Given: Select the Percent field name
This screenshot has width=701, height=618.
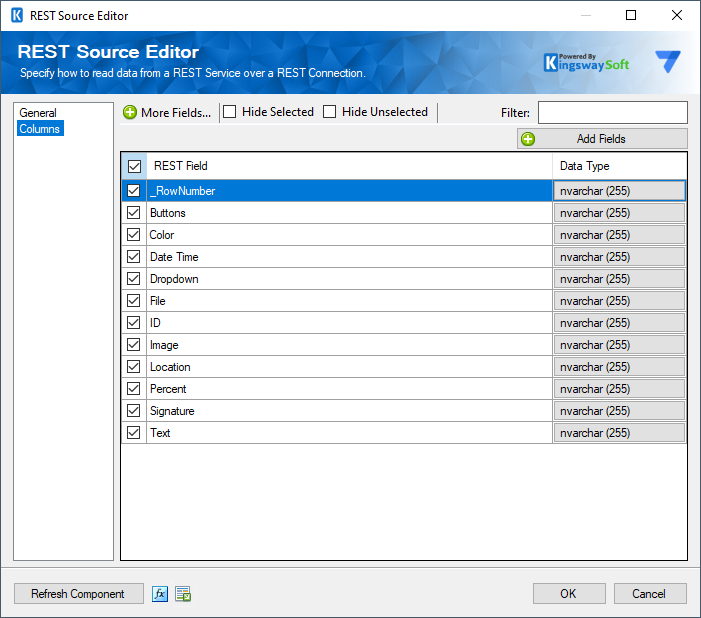Looking at the screenshot, I should coord(168,389).
